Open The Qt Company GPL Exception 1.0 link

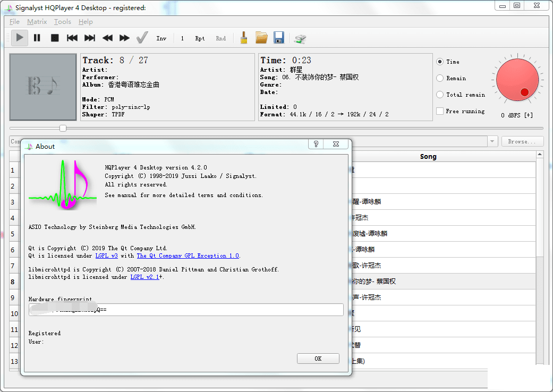coord(188,255)
